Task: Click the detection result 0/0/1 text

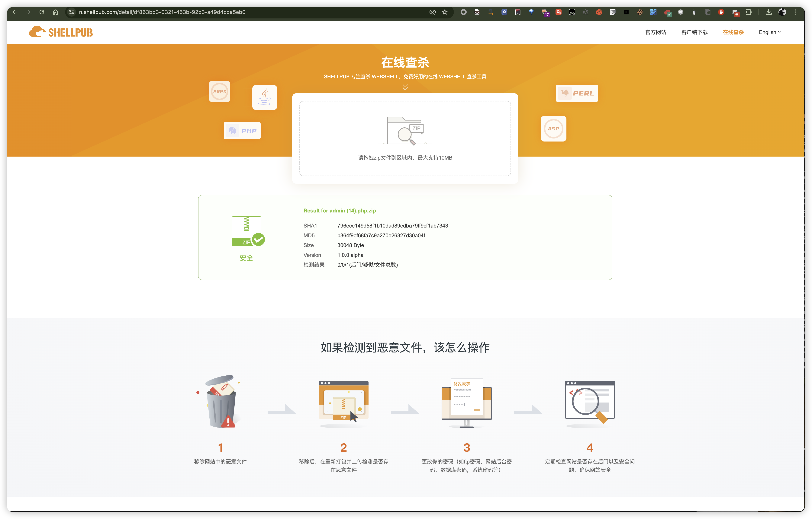Action: tap(368, 265)
